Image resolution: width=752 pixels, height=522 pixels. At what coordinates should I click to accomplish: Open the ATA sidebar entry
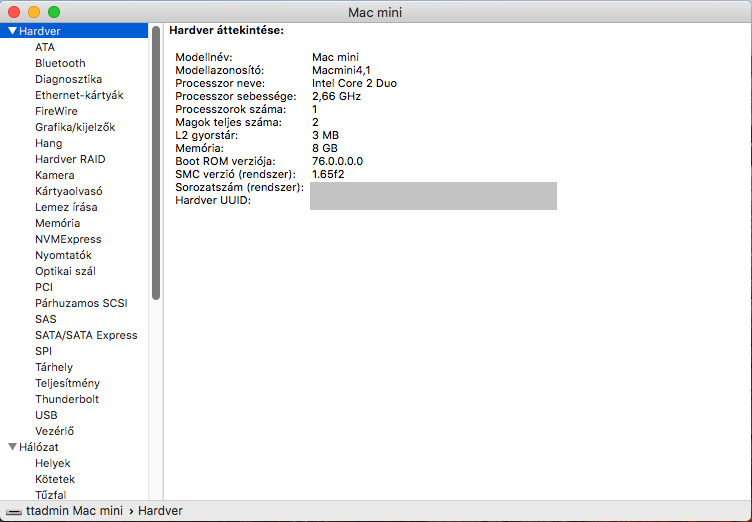(x=45, y=47)
